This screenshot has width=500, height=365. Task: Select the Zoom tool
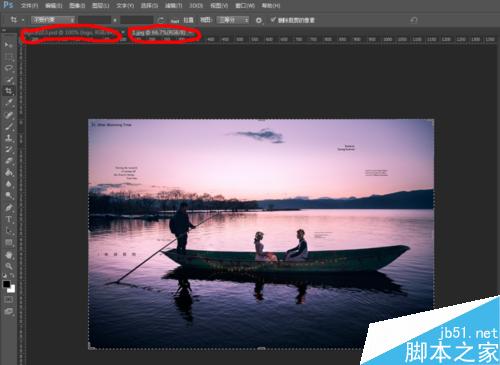click(9, 266)
